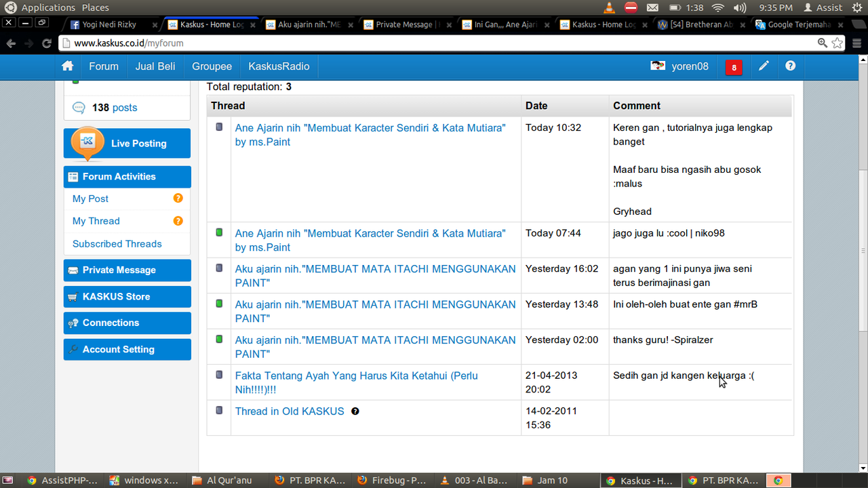Click clock showing 9:35 PM
Screen dimensions: 868x488
pyautogui.click(x=776, y=7)
